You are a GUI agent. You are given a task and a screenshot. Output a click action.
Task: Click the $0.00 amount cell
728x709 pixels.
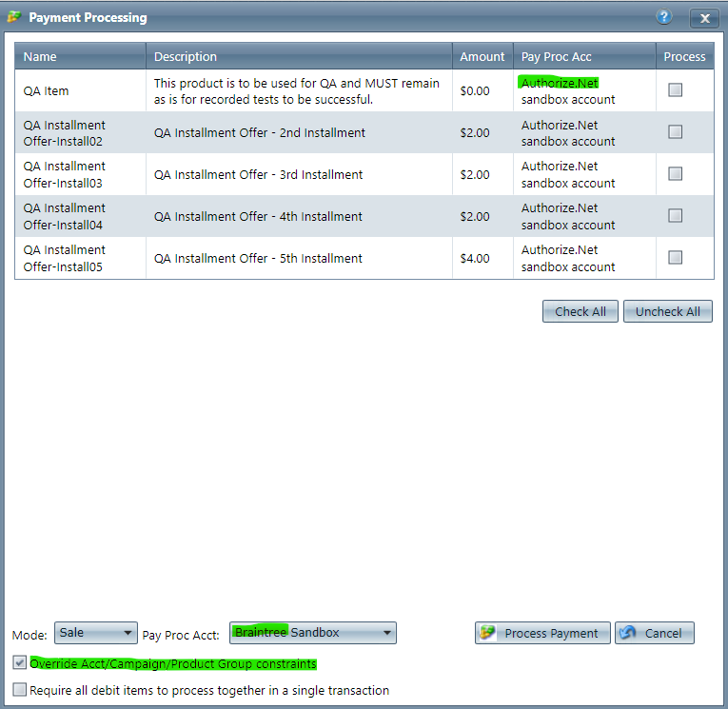click(482, 90)
